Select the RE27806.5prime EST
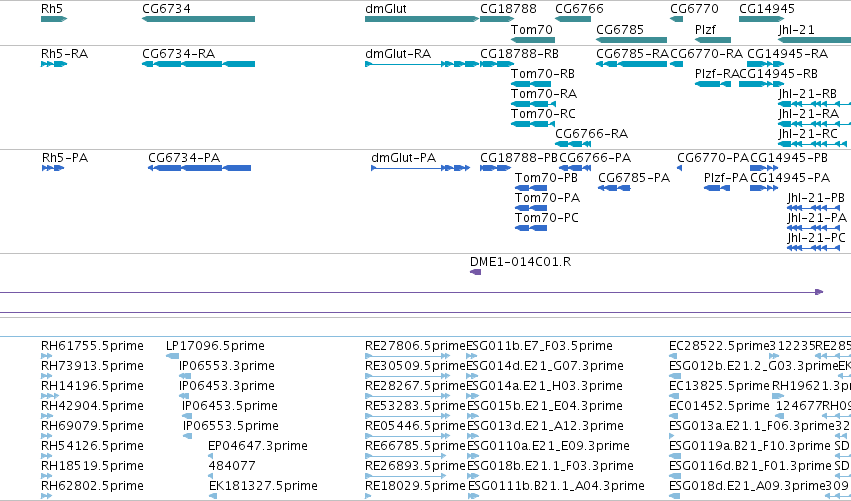Viewport: 851px width, 501px height. tap(408, 356)
